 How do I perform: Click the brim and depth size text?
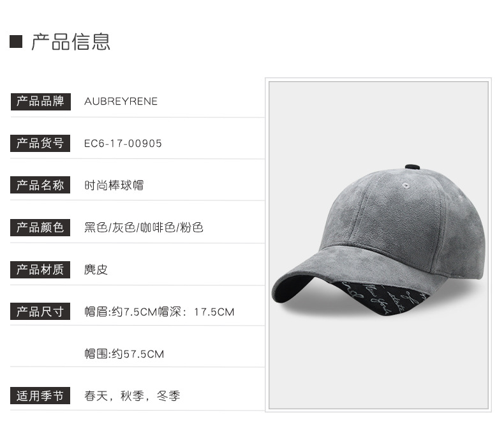[x=159, y=312]
